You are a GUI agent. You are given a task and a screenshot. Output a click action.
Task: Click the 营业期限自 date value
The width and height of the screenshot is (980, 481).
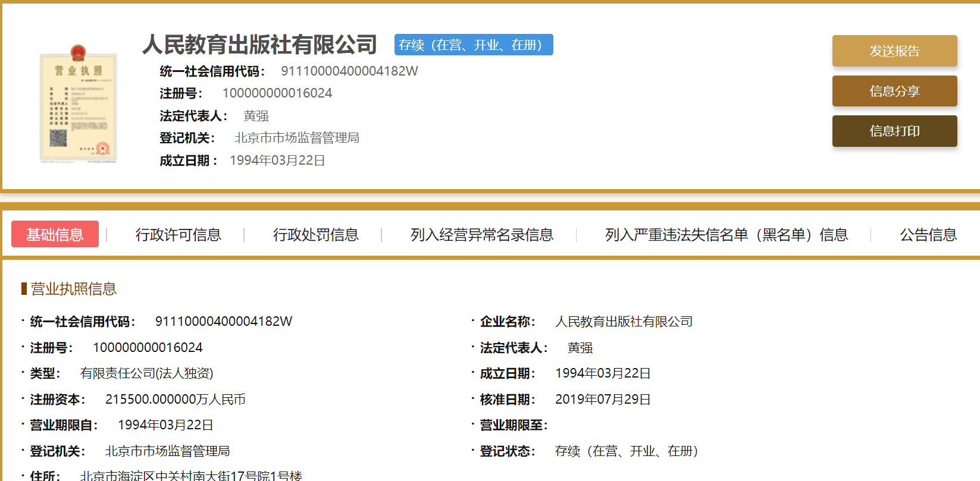(165, 425)
